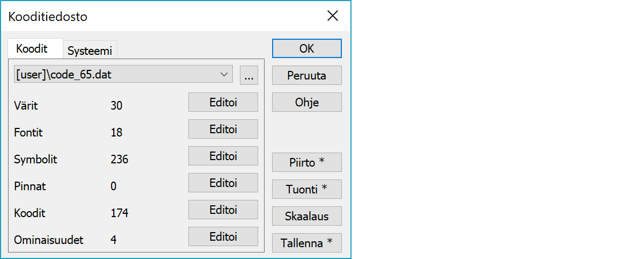
Task: Save with the Tallenna * button
Action: click(306, 243)
